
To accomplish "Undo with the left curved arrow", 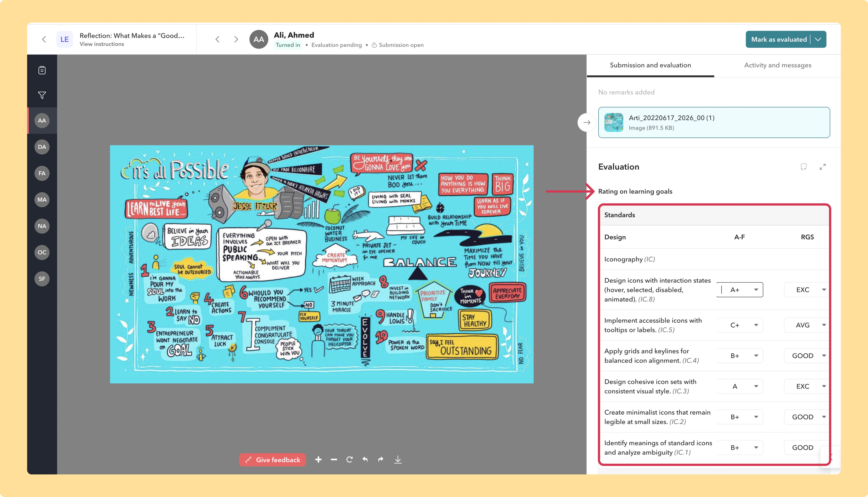I will 365,460.
